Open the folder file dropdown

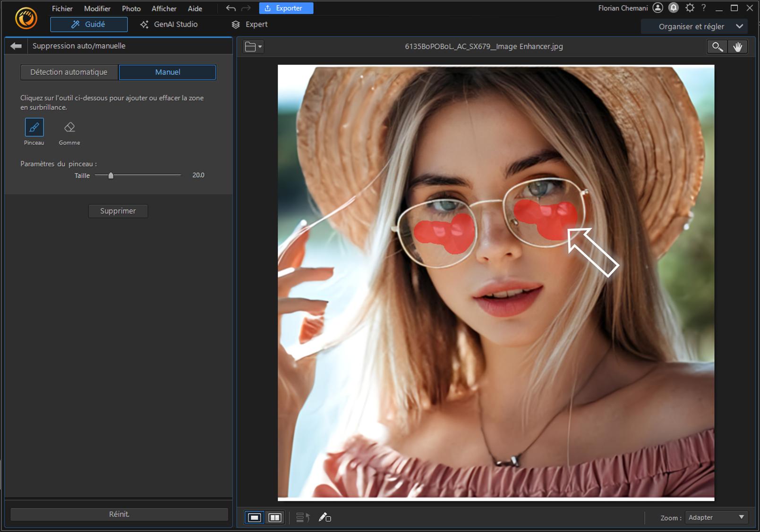(253, 47)
